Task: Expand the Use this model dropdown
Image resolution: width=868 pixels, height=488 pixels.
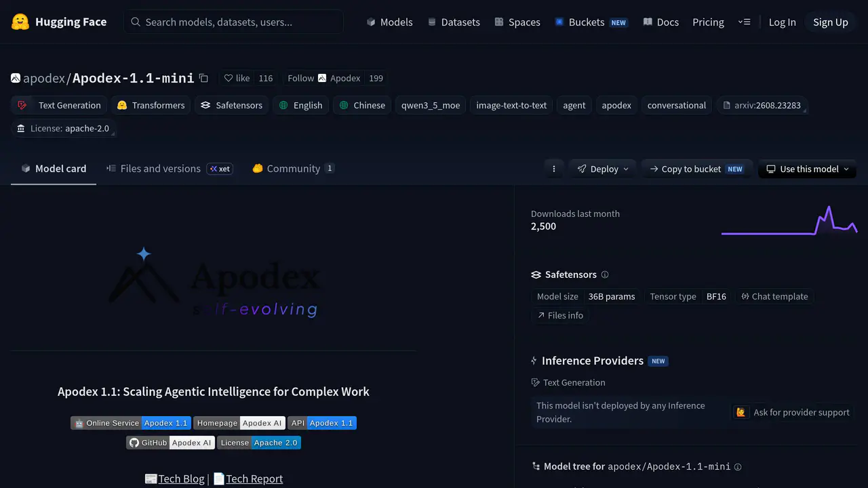Action: pos(807,169)
